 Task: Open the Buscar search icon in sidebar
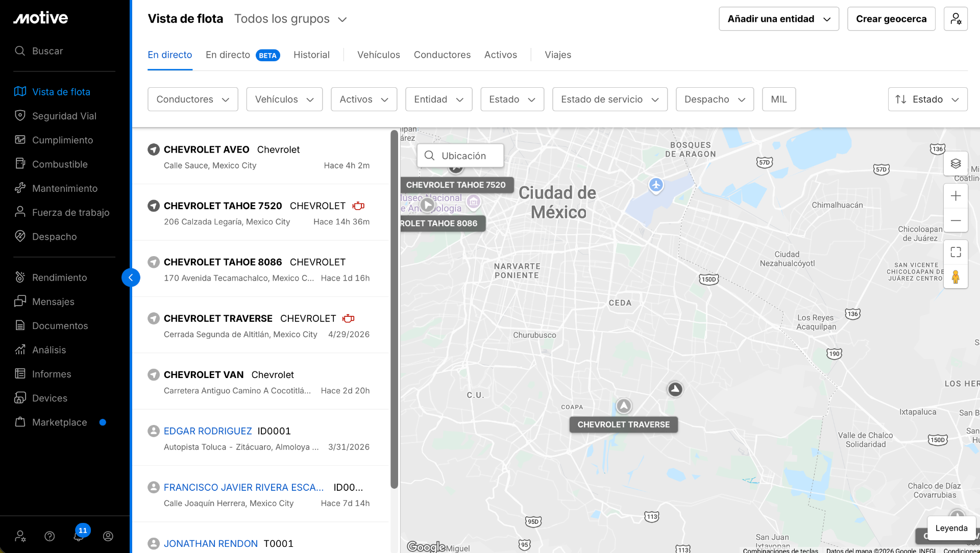(x=20, y=51)
